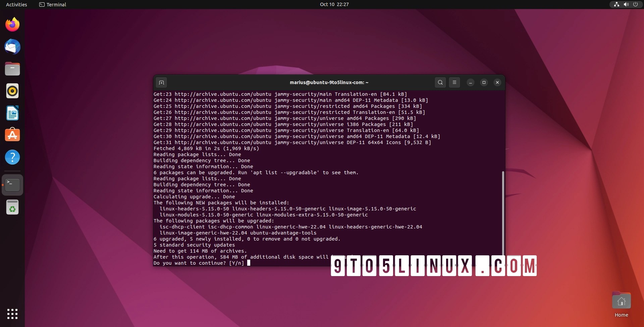
Task: Open the Help application
Action: click(x=12, y=157)
